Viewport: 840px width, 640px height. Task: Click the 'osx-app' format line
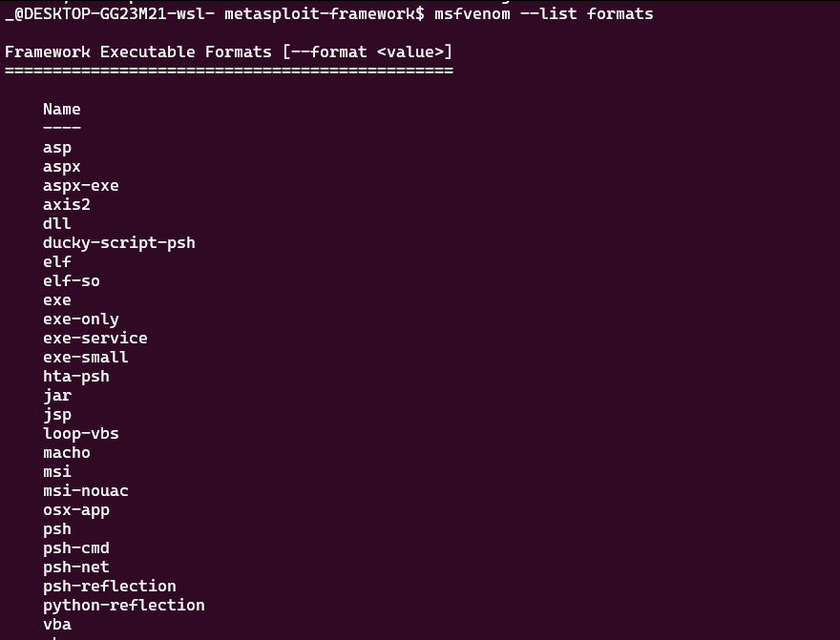tap(76, 509)
